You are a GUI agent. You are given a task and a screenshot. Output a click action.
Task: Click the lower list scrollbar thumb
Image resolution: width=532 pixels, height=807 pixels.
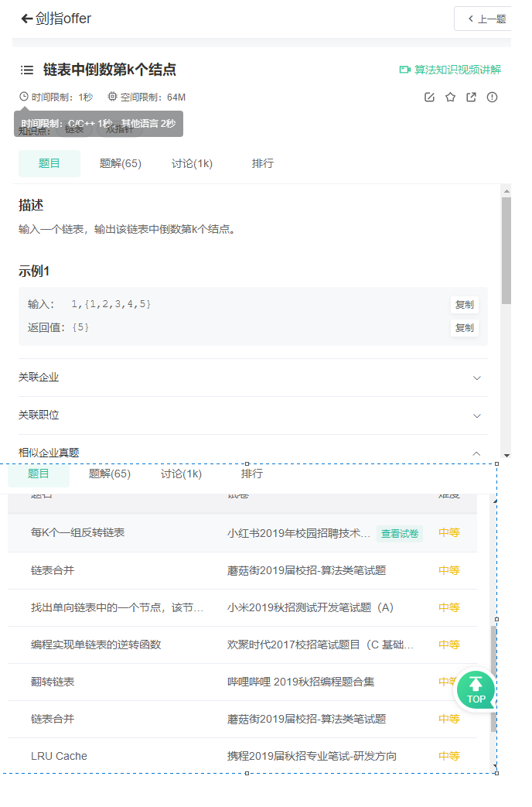(494, 679)
